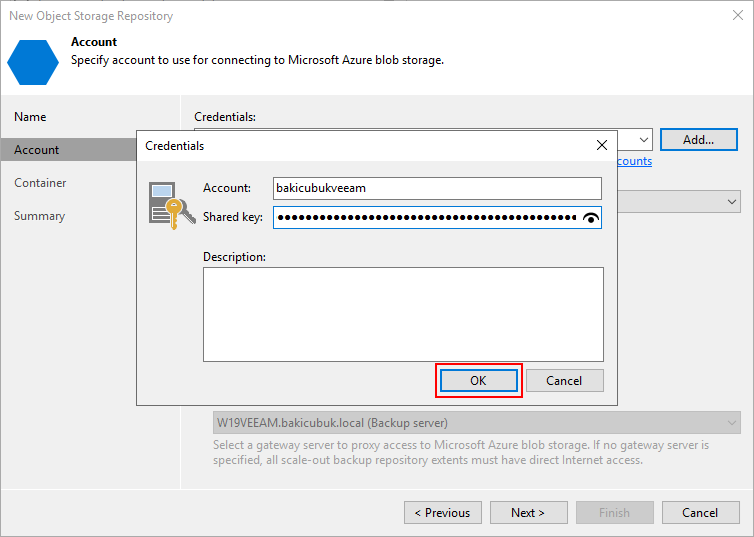Select the Name wizard step
The image size is (754, 537).
tap(30, 117)
